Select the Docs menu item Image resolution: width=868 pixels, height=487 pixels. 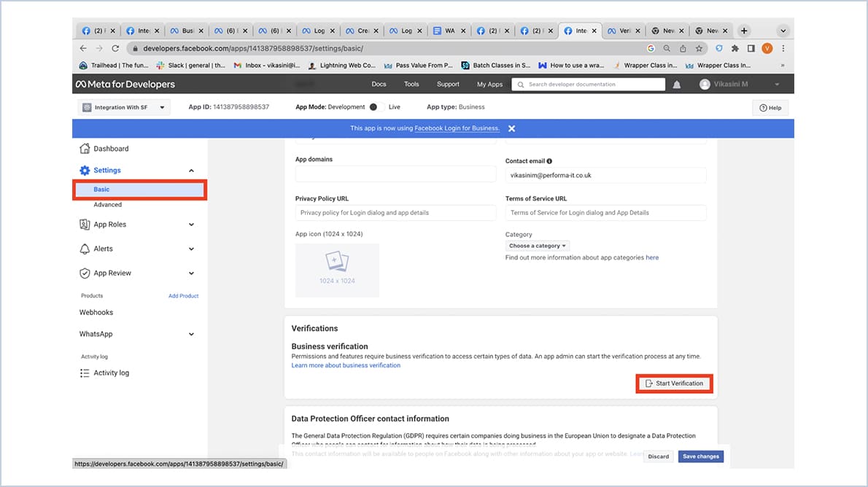(379, 84)
